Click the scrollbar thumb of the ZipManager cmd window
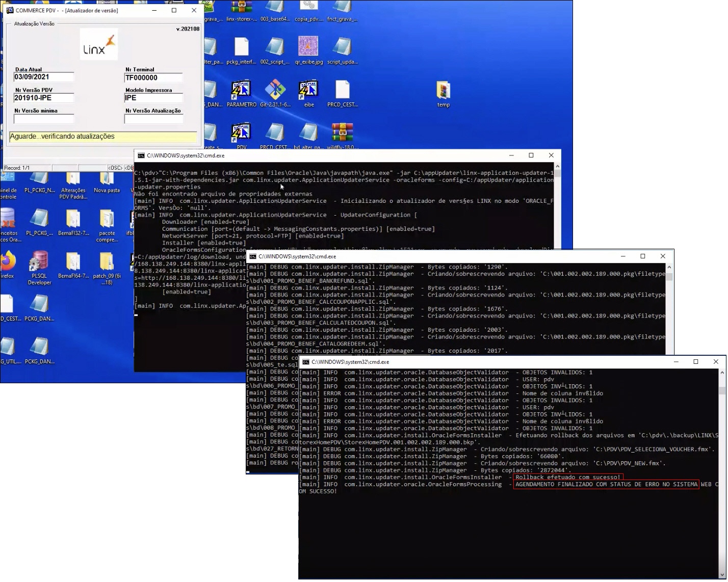Image resolution: width=728 pixels, height=582 pixels. point(669,277)
